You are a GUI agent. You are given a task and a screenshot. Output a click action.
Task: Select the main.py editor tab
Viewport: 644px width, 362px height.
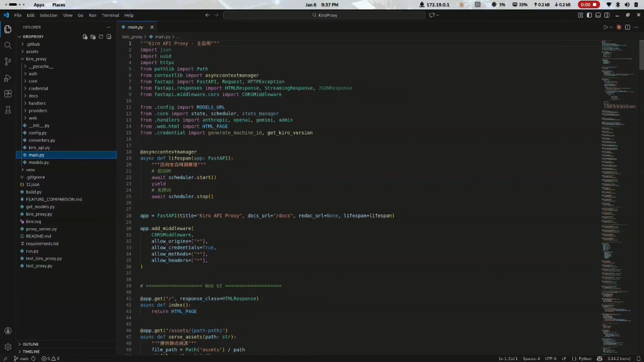tap(135, 27)
